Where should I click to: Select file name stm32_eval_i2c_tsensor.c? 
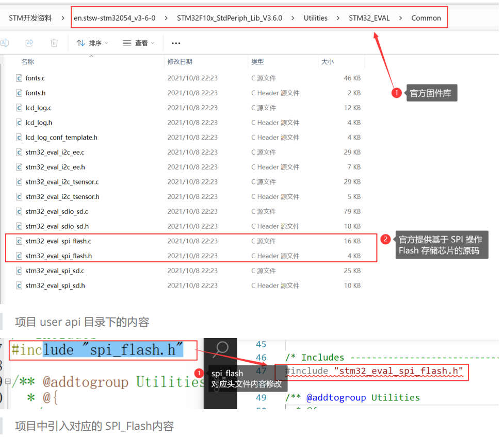62,182
